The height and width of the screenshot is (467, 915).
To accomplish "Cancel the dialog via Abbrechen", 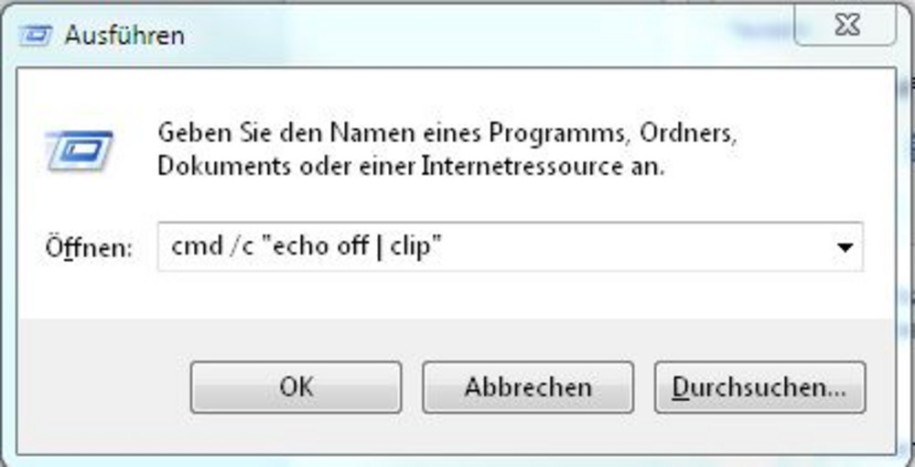I will point(528,387).
